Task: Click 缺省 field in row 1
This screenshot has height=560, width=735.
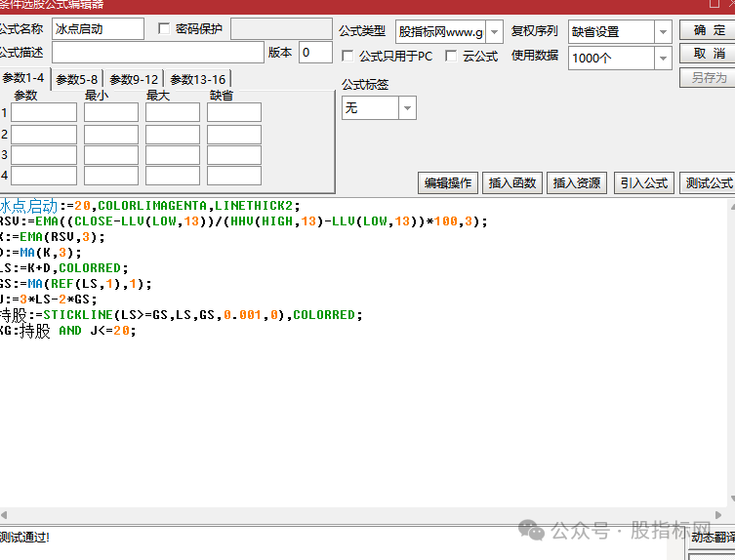Action: (x=234, y=112)
